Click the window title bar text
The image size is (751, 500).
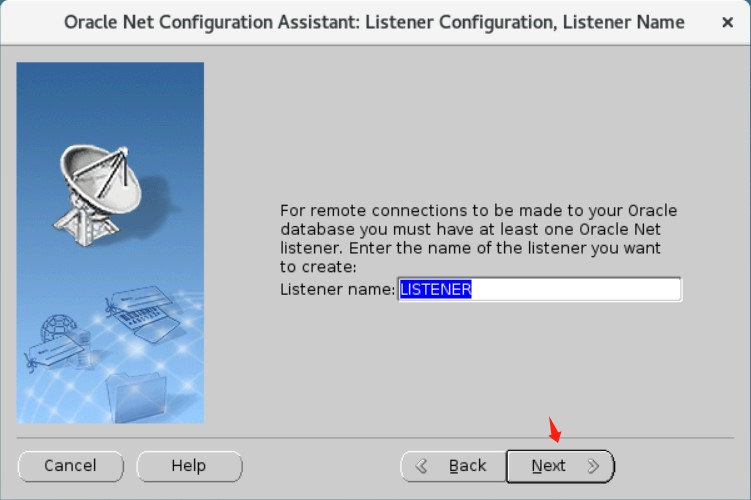[x=374, y=23]
